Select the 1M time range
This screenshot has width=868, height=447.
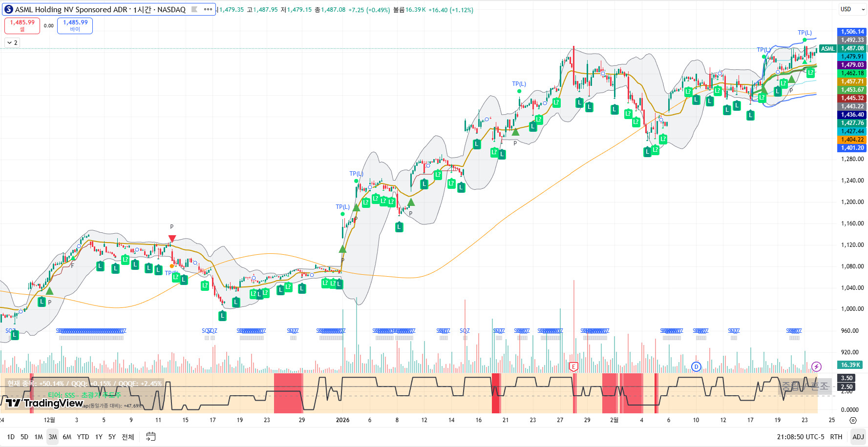coord(39,437)
